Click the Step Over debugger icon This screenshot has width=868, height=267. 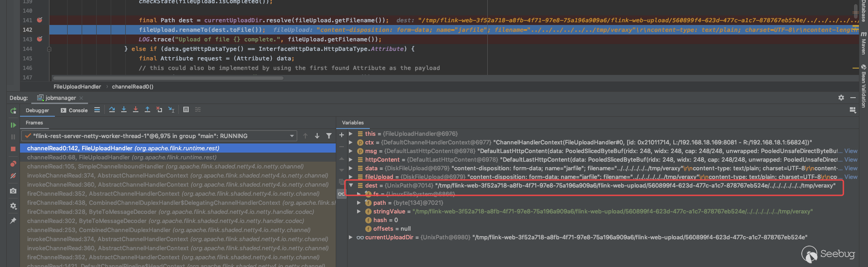(112, 109)
